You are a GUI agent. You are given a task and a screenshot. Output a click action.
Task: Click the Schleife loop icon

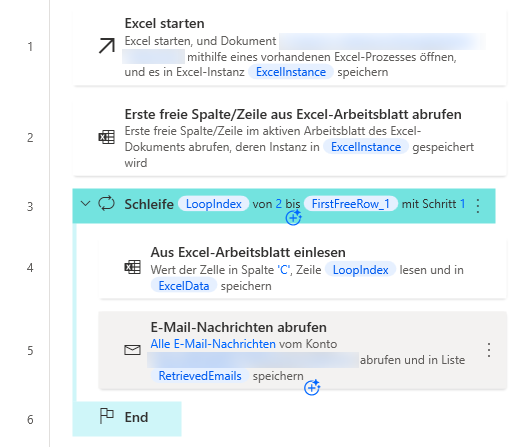click(107, 204)
